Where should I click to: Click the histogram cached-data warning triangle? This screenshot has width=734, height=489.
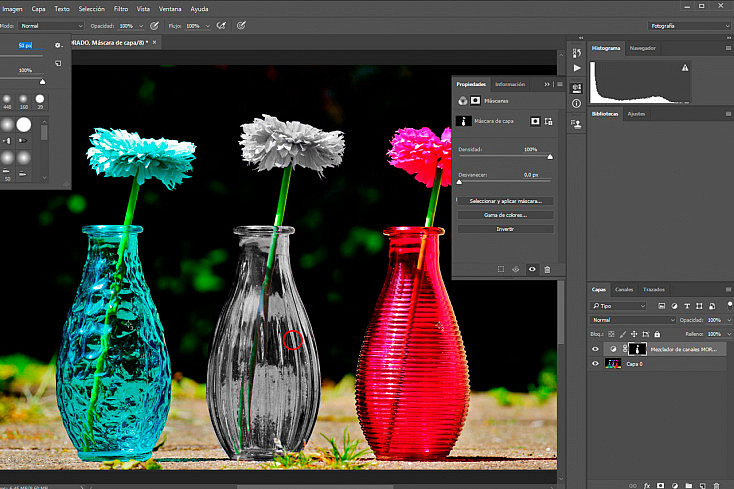685,68
